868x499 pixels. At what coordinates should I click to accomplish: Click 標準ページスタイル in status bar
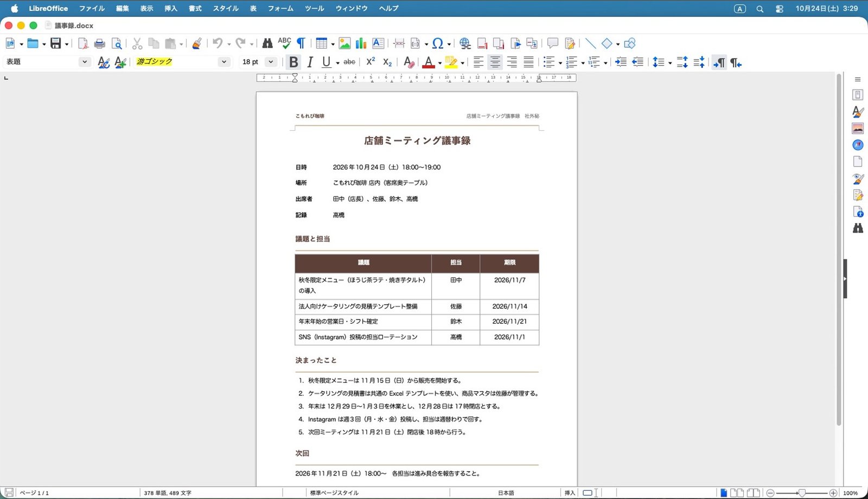[334, 493]
